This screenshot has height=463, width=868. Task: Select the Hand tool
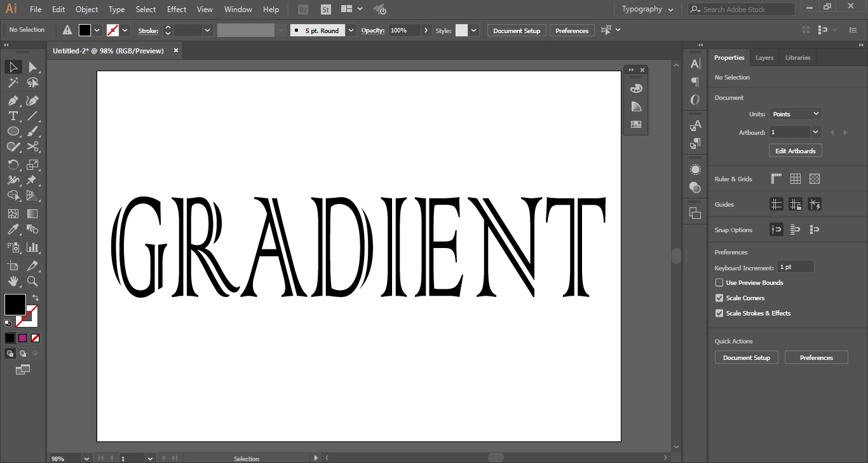point(13,281)
